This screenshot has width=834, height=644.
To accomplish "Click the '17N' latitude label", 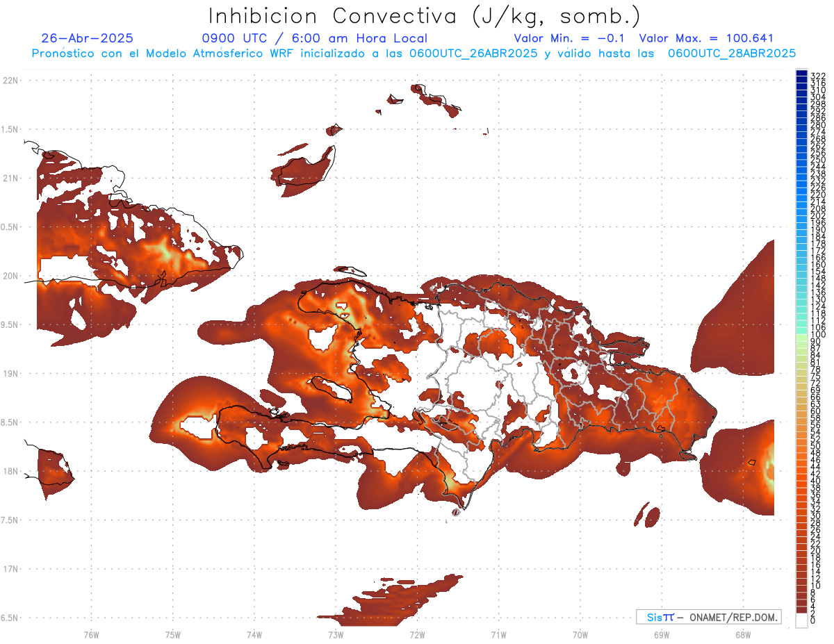I will point(11,569).
